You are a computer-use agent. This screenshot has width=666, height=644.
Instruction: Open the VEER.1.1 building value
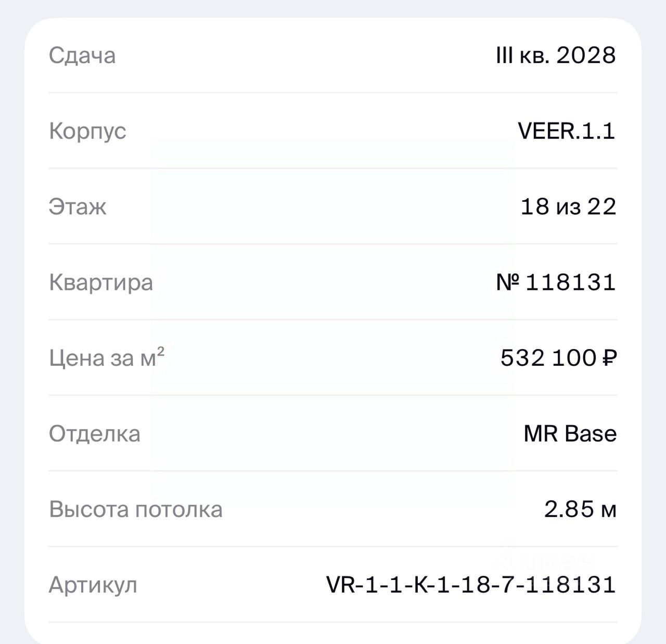point(566,131)
